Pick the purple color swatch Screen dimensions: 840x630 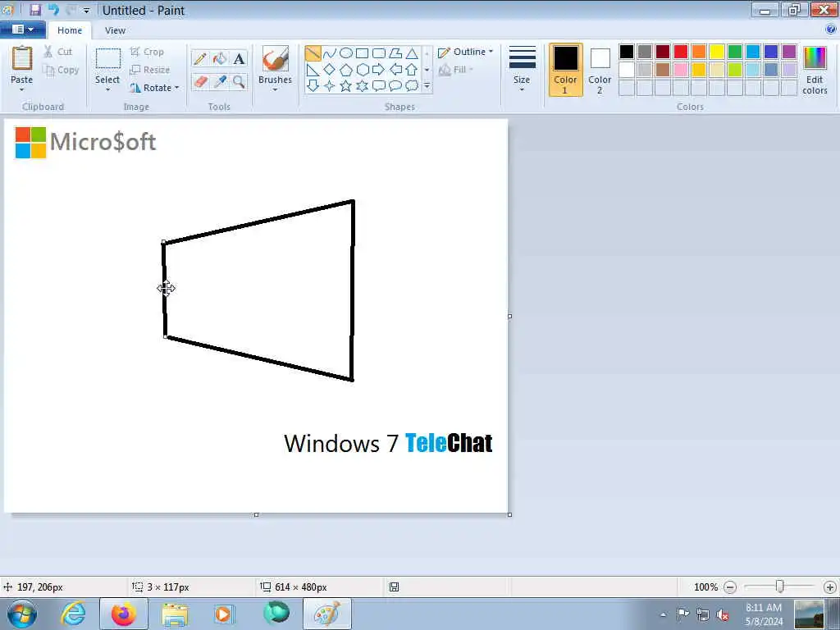pos(788,52)
